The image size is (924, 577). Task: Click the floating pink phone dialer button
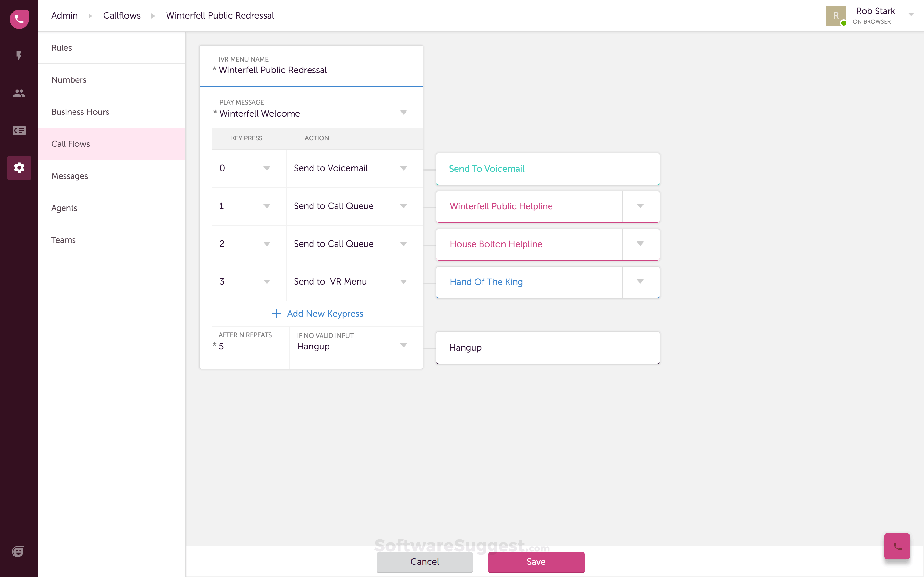(x=896, y=546)
